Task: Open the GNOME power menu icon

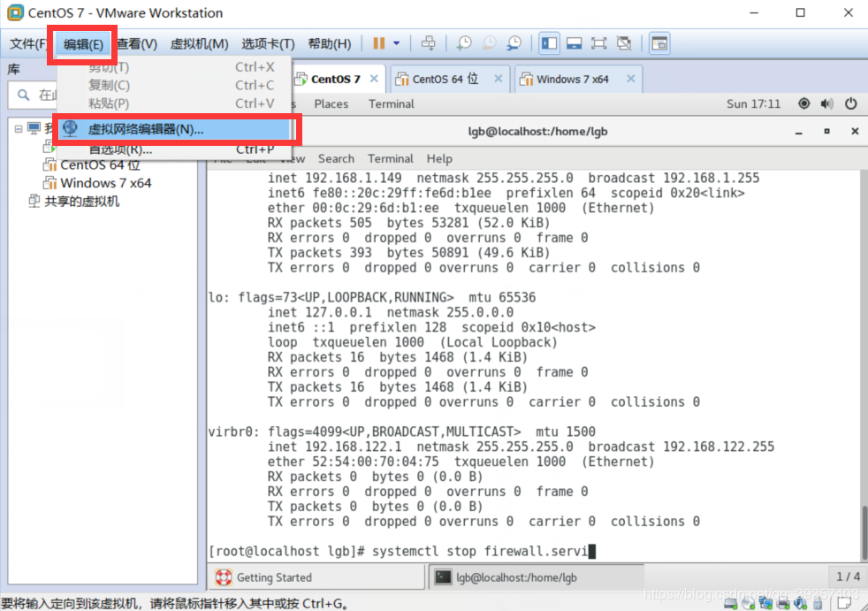Action: pos(851,103)
